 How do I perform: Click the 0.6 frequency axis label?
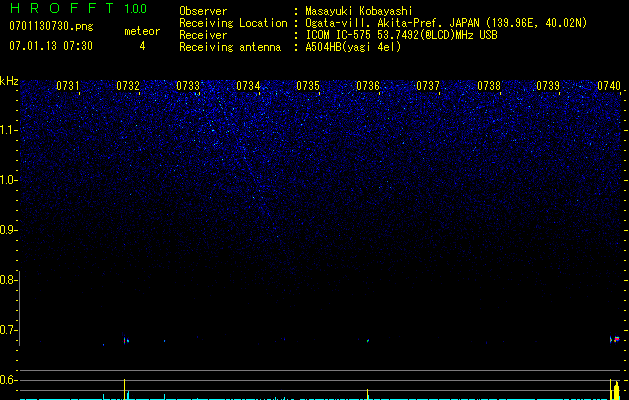tap(8, 380)
